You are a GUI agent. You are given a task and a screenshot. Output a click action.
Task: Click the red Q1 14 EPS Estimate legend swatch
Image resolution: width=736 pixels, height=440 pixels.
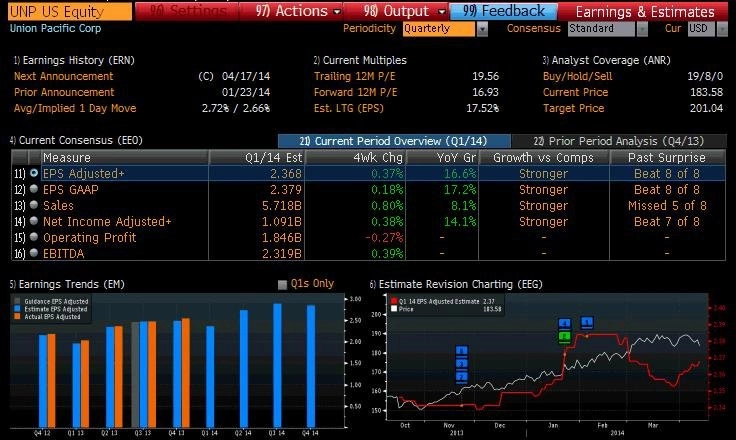tap(394, 301)
